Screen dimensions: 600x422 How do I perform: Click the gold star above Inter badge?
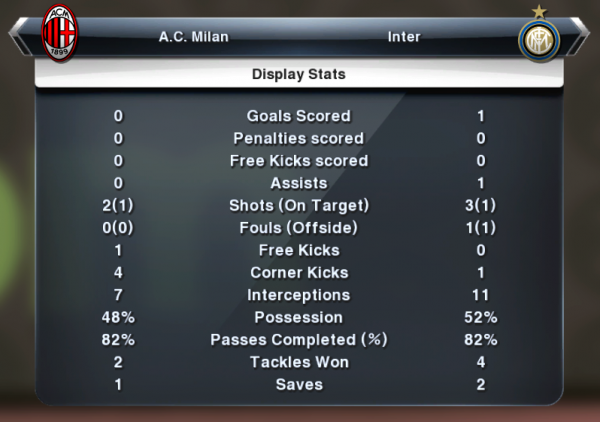[x=539, y=11]
